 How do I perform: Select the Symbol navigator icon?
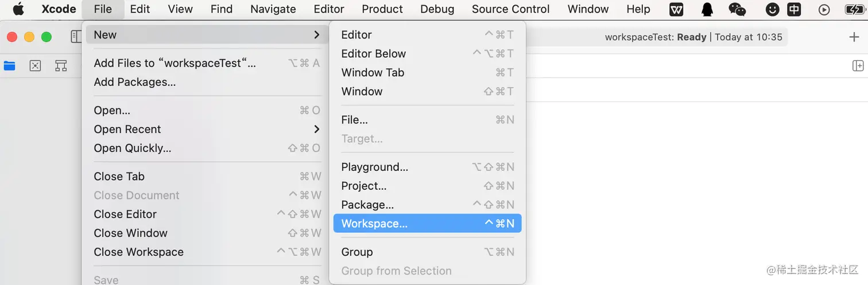pyautogui.click(x=61, y=65)
